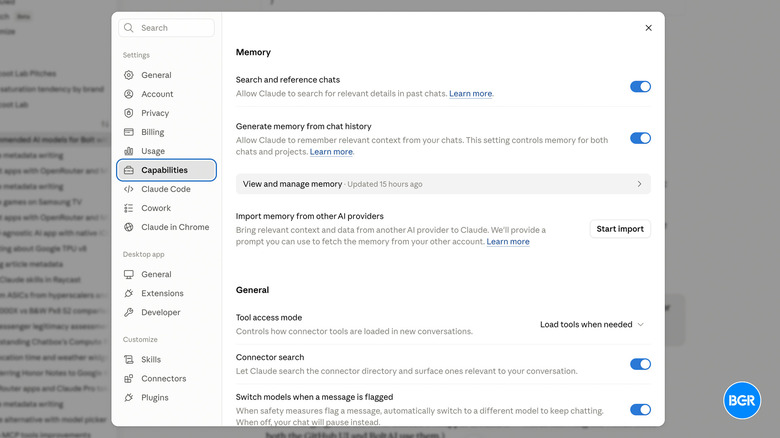Click the Developer wrench icon
The width and height of the screenshot is (780, 438).
pos(129,312)
